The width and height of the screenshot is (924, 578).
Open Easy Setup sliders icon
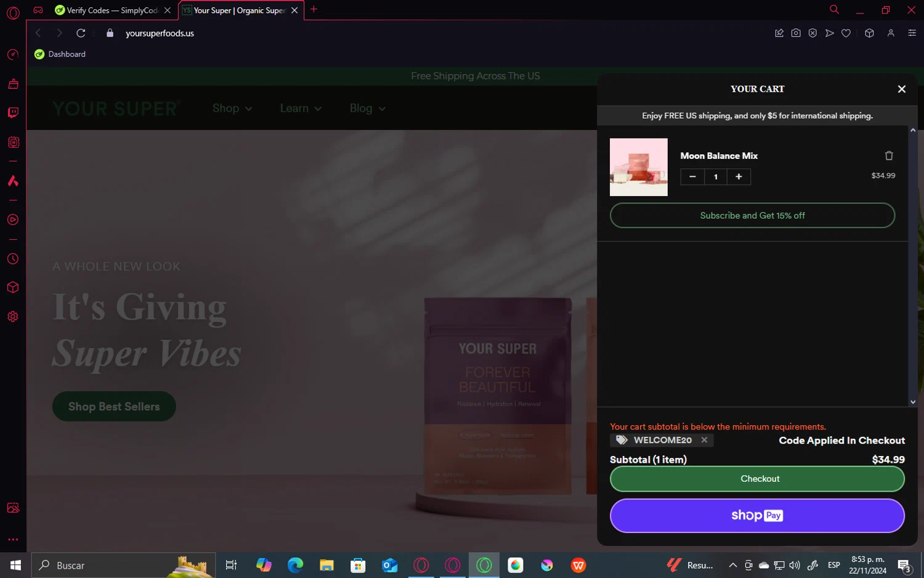click(x=912, y=33)
